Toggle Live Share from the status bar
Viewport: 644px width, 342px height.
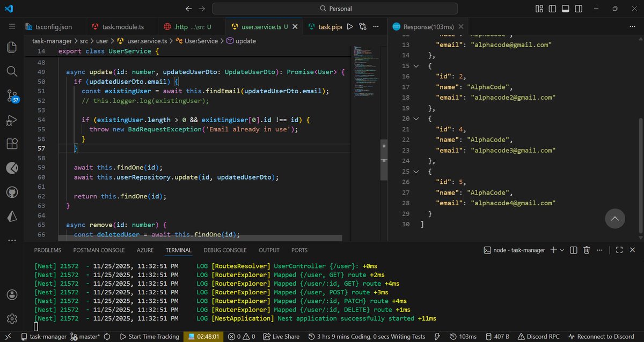tap(281, 337)
